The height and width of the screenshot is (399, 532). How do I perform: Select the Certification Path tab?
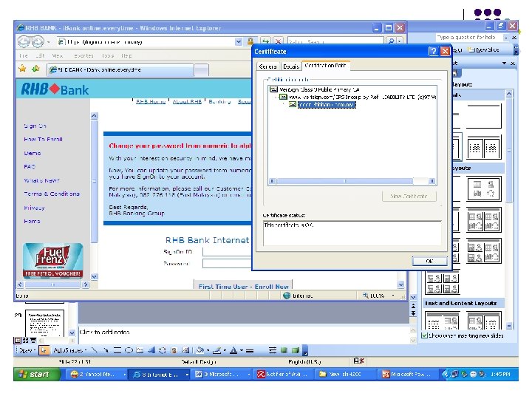(x=325, y=66)
